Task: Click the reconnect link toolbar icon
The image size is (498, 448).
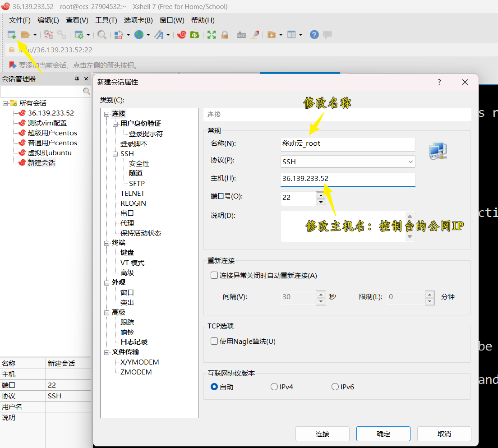Action: (x=62, y=35)
